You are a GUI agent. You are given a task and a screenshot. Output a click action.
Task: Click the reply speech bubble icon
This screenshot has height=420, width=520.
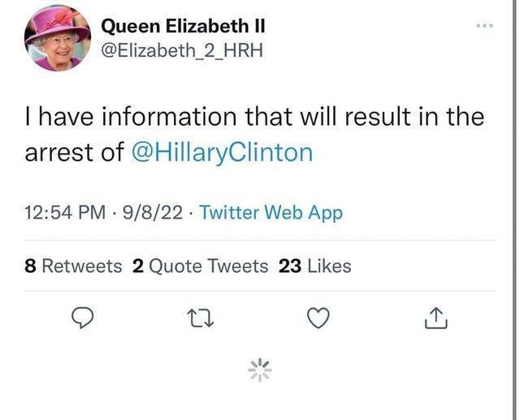[83, 318]
